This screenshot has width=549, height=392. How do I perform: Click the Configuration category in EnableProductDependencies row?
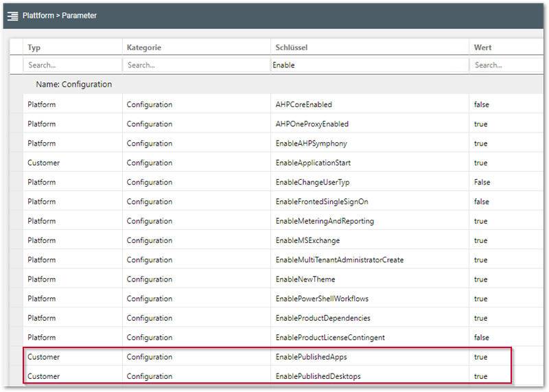(150, 318)
